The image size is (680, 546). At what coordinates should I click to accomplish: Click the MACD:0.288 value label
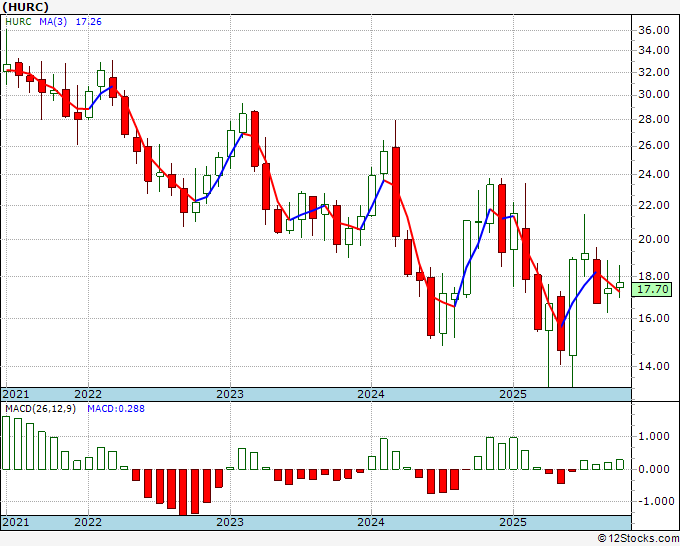point(116,409)
